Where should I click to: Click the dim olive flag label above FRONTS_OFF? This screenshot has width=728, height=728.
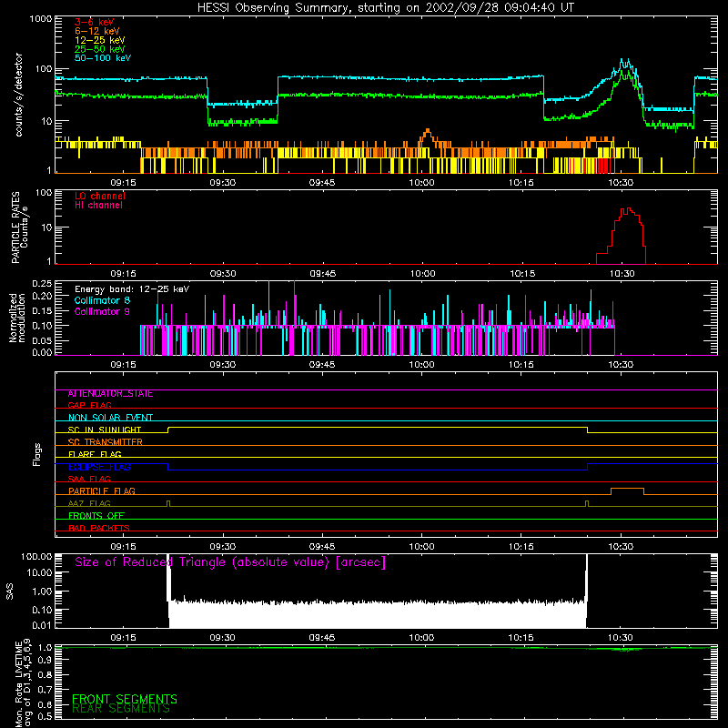pyautogui.click(x=89, y=503)
